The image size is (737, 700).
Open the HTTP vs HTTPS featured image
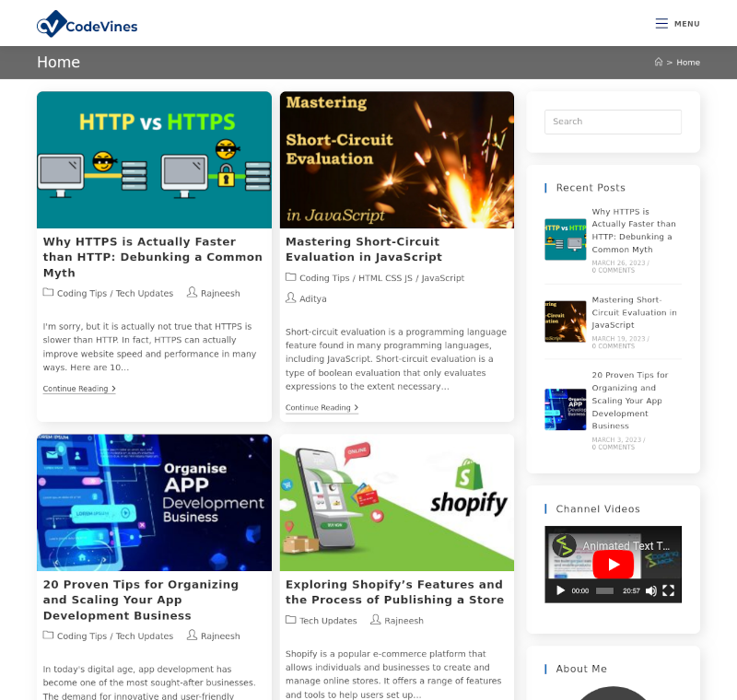click(x=154, y=159)
